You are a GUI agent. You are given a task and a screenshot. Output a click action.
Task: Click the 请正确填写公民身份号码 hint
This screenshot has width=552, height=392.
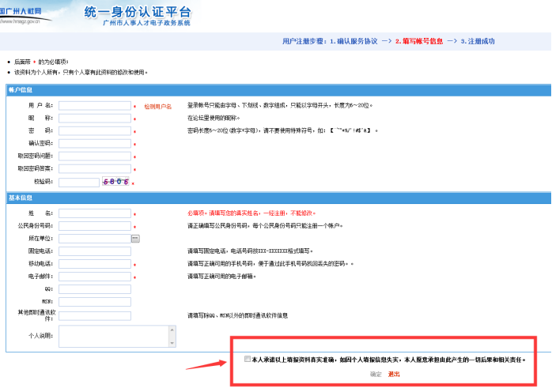(x=265, y=226)
